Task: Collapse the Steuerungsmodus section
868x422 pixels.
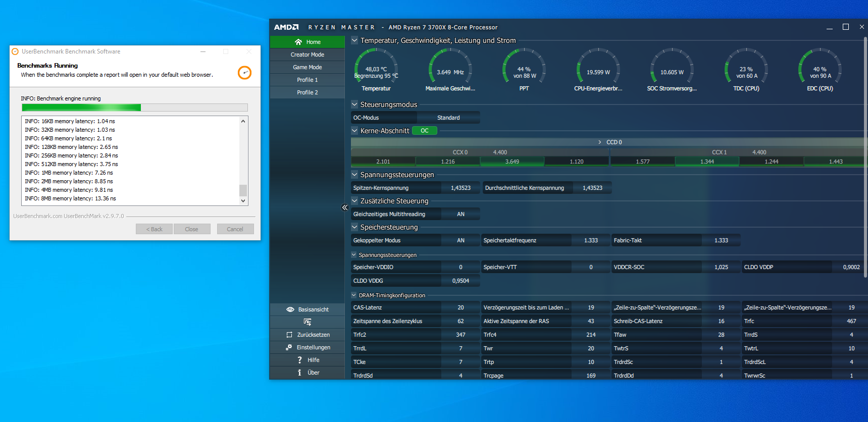Action: coord(354,104)
